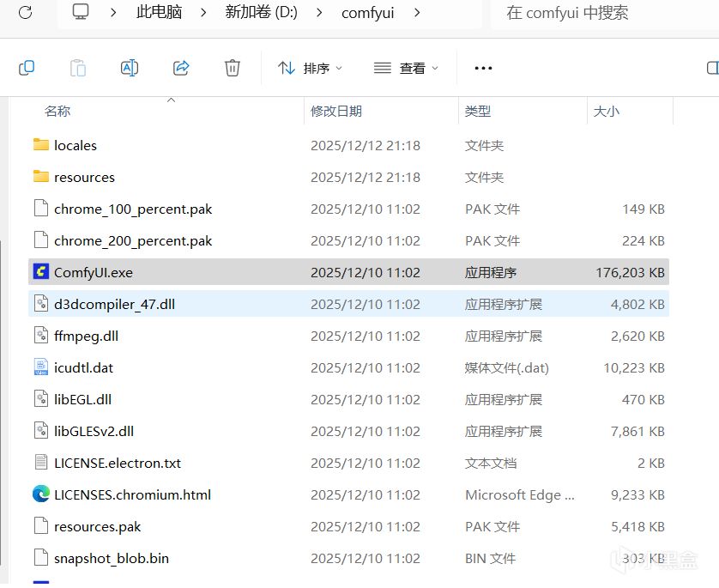Click the Share icon in toolbar
Screen dimensions: 719x588
(181, 68)
